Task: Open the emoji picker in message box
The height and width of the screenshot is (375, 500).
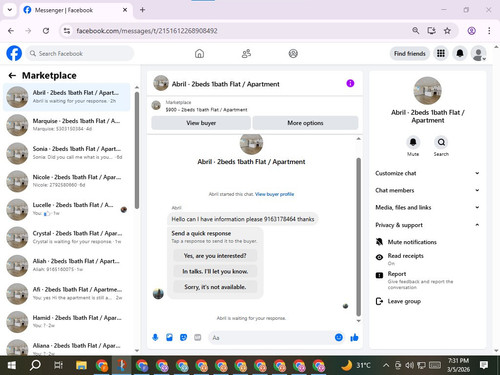Action: pyautogui.click(x=339, y=338)
